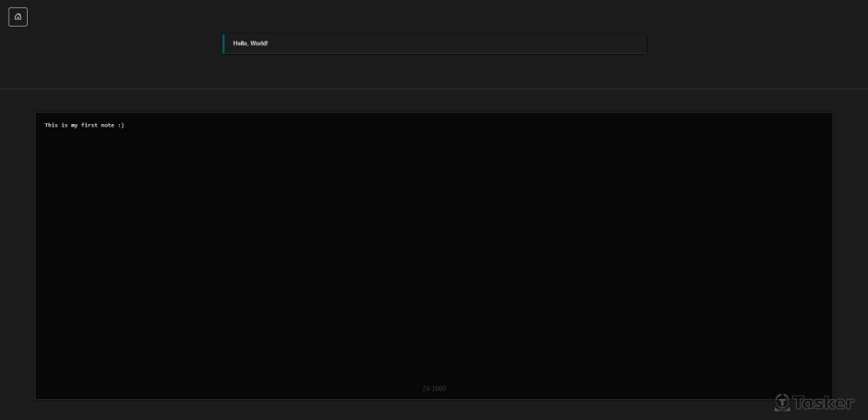
Task: Click the blank header area beside the home button
Action: (x=104, y=16)
